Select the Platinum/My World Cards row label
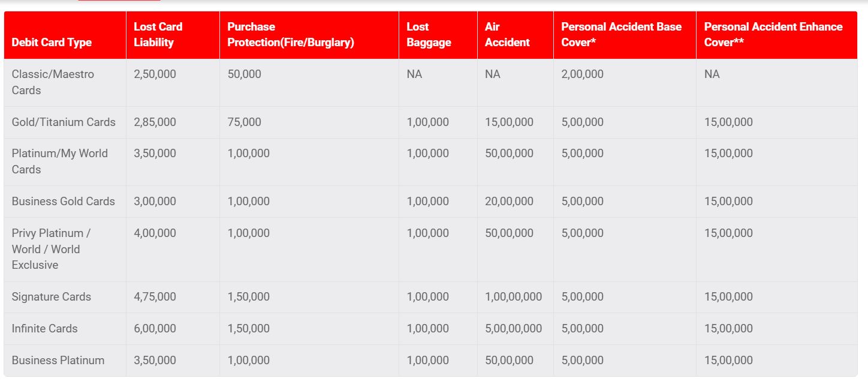The width and height of the screenshot is (868, 384). click(59, 161)
